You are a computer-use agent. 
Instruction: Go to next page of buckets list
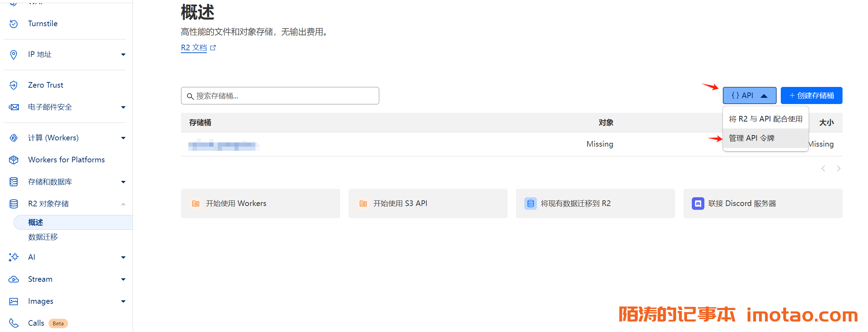click(x=839, y=169)
